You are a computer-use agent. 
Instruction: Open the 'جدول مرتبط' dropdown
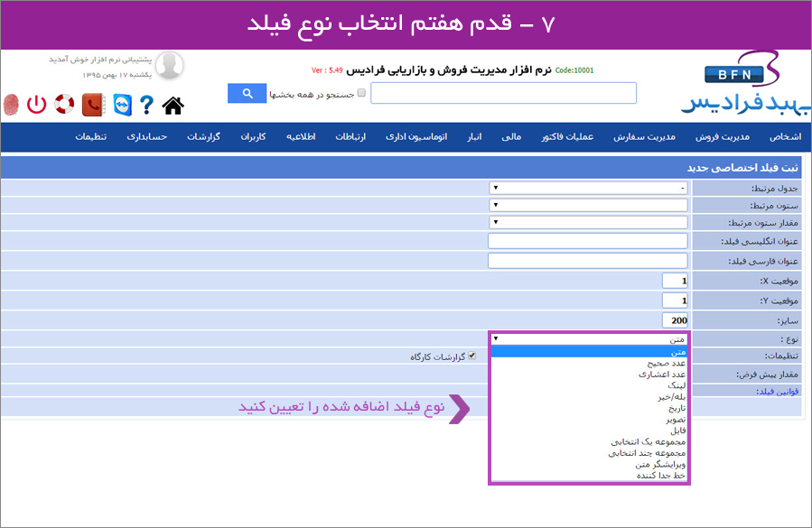(x=588, y=188)
